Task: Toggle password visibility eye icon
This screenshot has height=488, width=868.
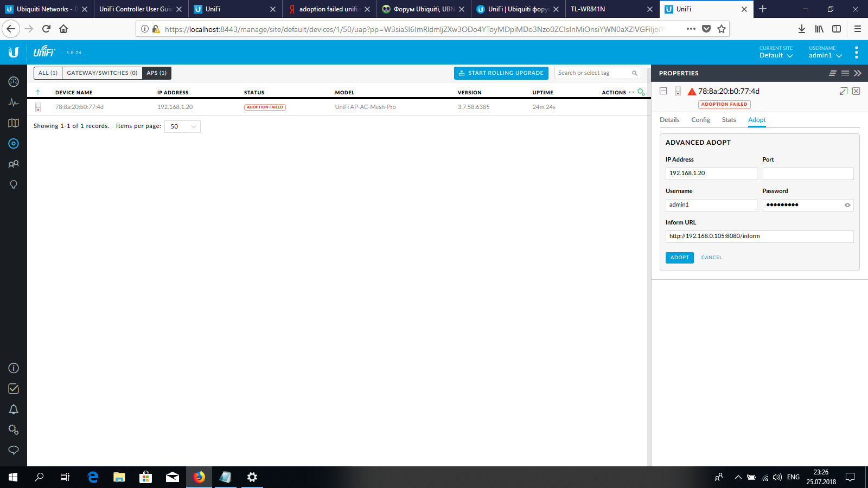Action: point(847,205)
